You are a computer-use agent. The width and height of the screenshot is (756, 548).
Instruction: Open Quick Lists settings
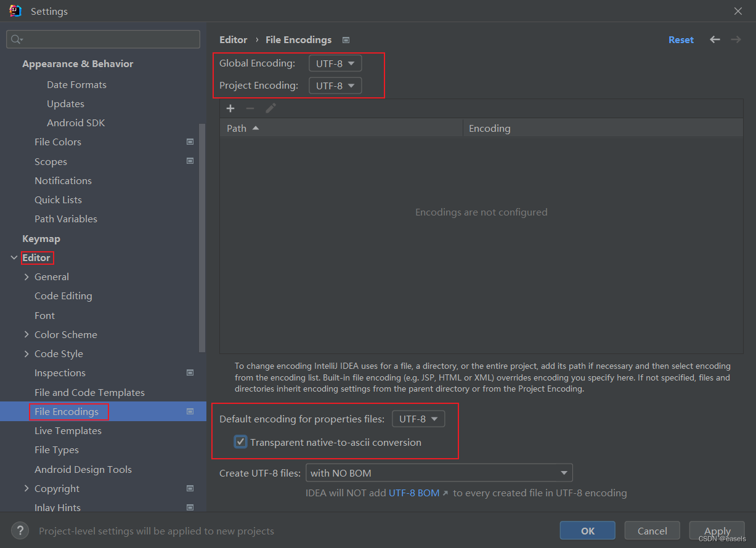click(x=58, y=199)
